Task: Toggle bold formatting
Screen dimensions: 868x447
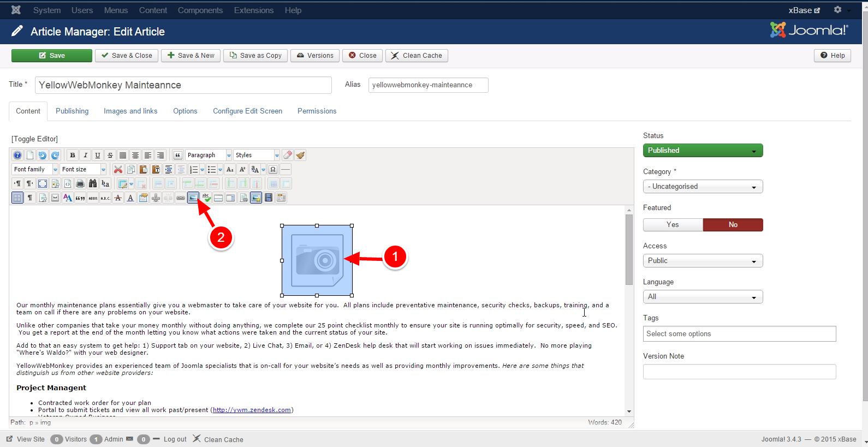Action: 73,155
